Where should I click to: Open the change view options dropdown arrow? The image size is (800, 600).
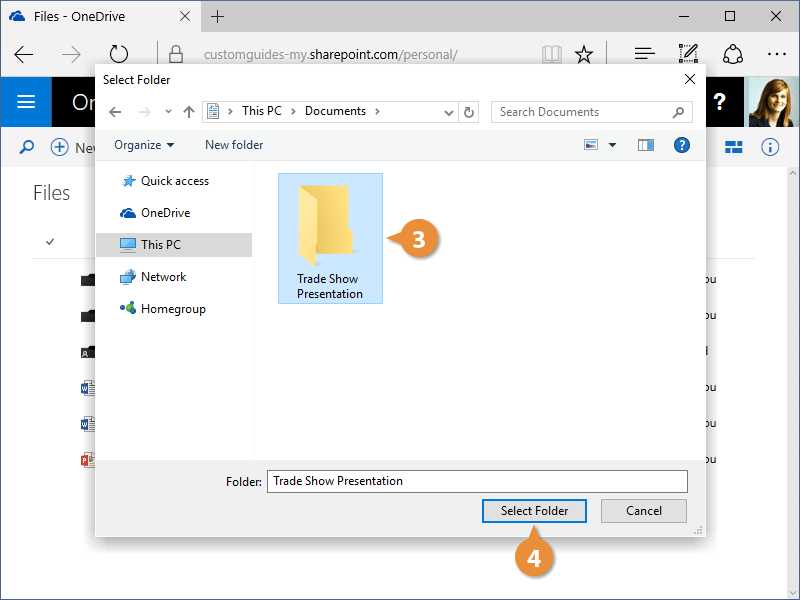613,145
